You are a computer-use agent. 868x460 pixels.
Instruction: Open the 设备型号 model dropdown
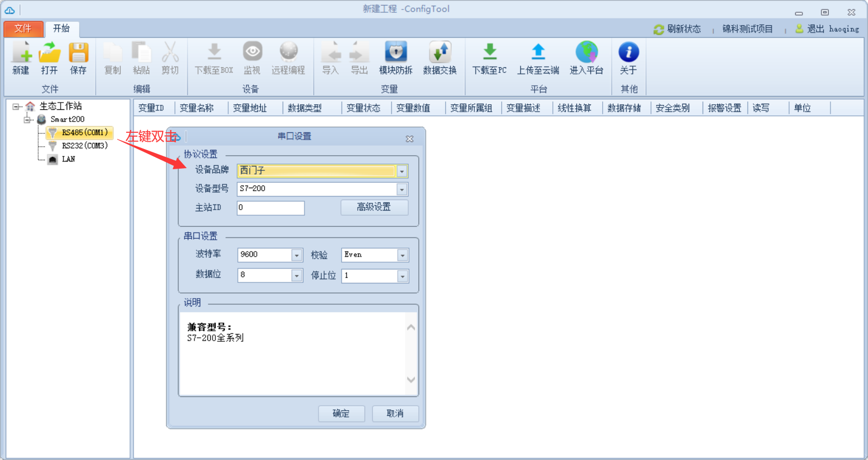pos(402,189)
